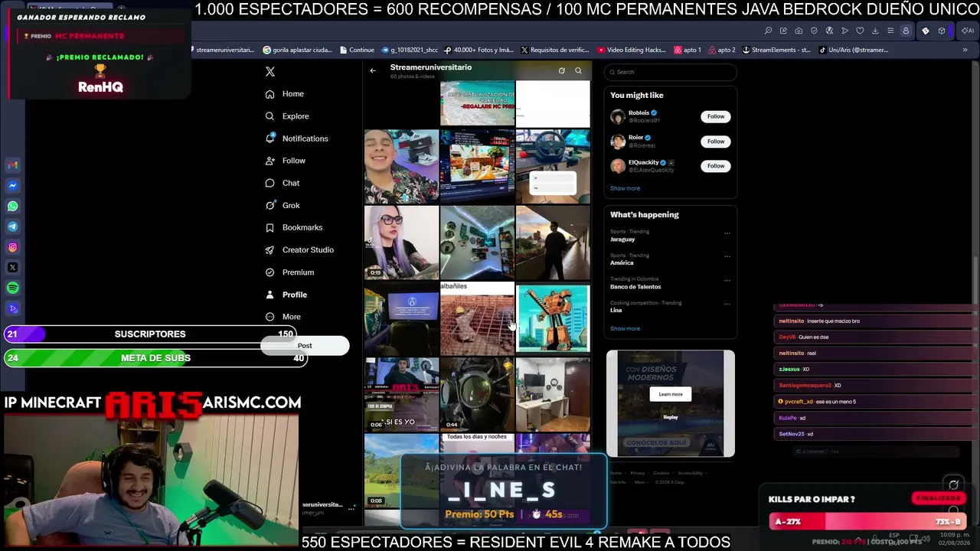This screenshot has width=980, height=551.
Task: Show more trends under What's happening
Action: coord(626,328)
